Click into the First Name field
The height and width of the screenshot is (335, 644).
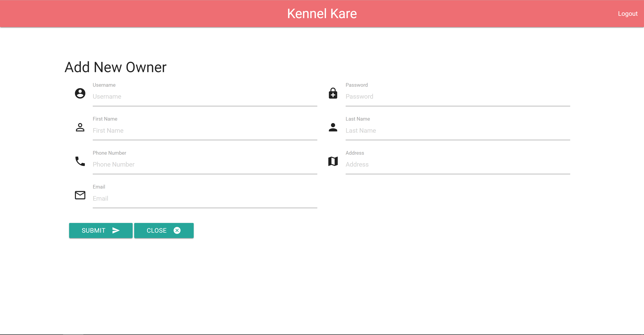click(205, 131)
